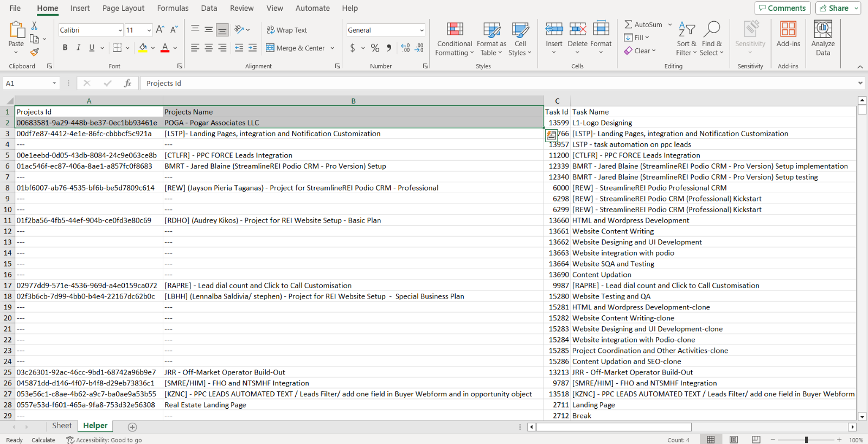Click the Paste Options smart tag
Viewport: 868px width, 444px height.
click(x=551, y=135)
